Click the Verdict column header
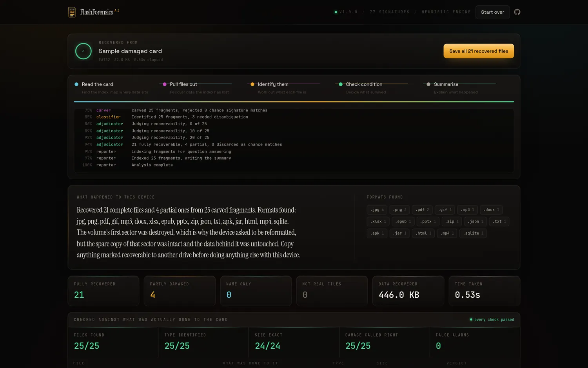 pyautogui.click(x=457, y=363)
